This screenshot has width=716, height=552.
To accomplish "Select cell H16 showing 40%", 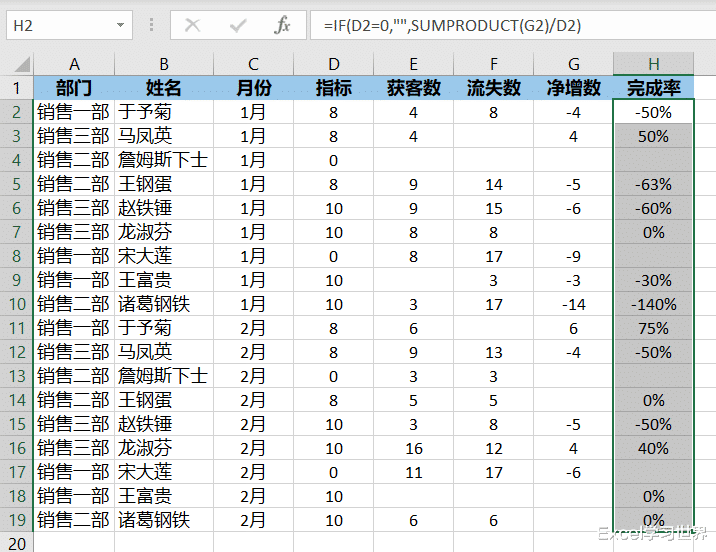I will coord(654,448).
